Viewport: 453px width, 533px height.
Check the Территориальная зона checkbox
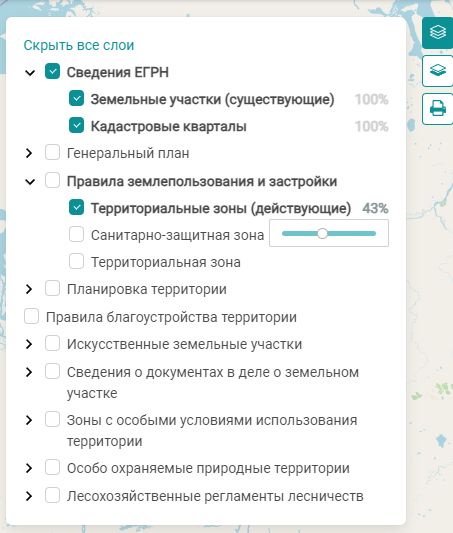76,261
